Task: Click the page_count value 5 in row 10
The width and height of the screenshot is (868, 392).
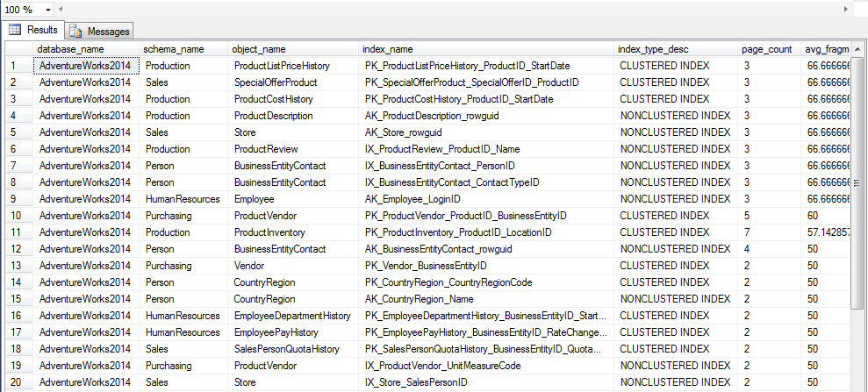Action: (769, 215)
